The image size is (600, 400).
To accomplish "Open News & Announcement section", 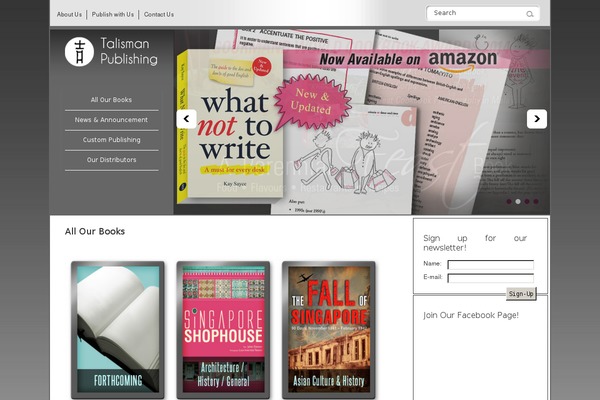I will coord(111,120).
